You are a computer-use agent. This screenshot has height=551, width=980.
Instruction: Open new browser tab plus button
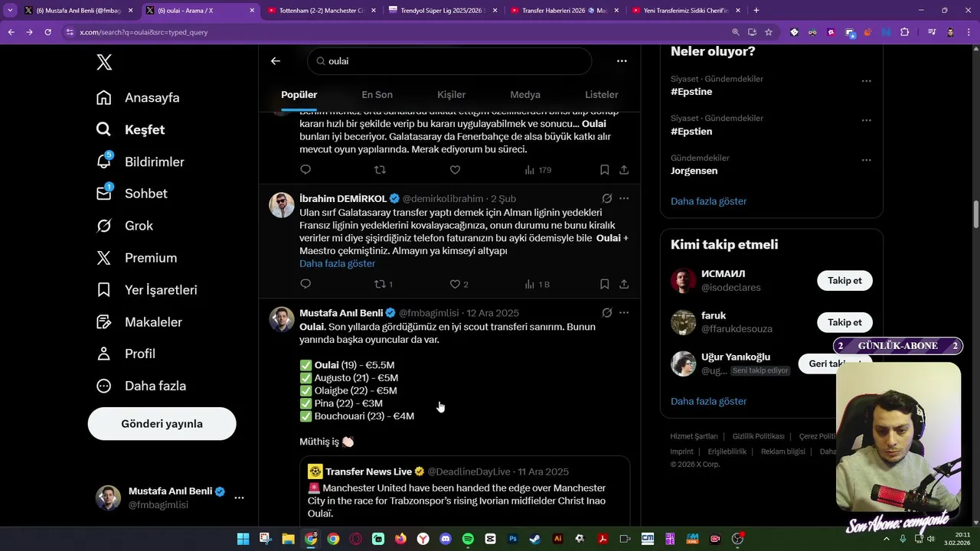(x=756, y=11)
